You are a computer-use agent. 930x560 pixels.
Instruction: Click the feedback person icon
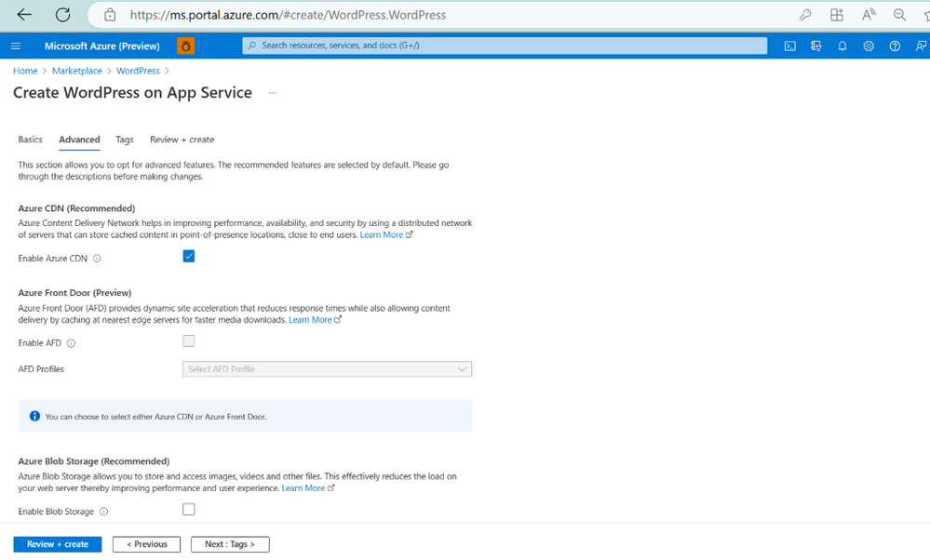[921, 46]
